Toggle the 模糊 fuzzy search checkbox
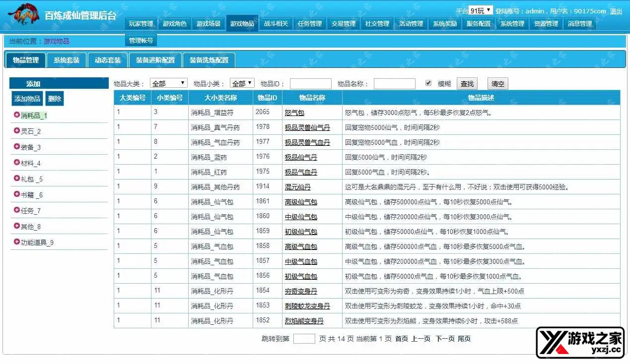This screenshot has height=364, width=630. coord(428,83)
